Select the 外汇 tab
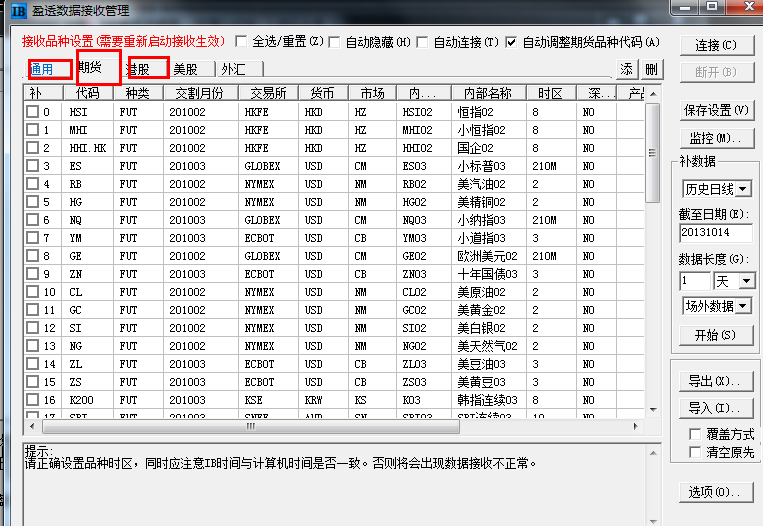Viewport: 763px width, 526px height. (239, 69)
